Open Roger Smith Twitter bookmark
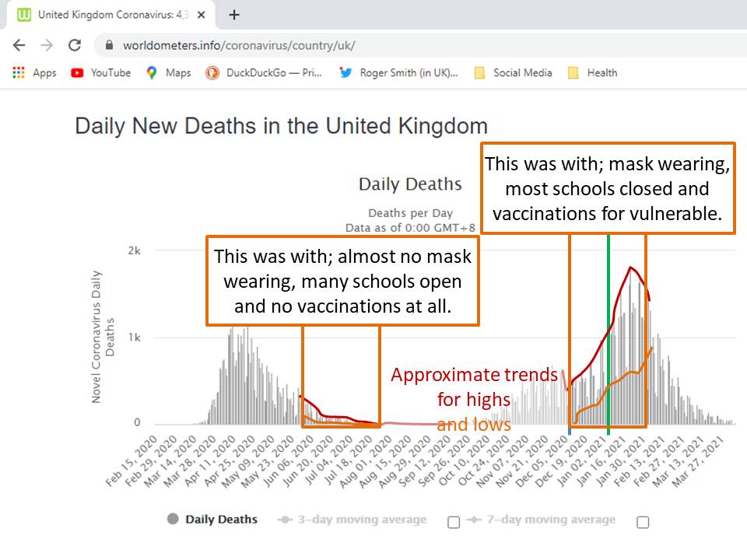The width and height of the screenshot is (747, 560). [x=398, y=72]
